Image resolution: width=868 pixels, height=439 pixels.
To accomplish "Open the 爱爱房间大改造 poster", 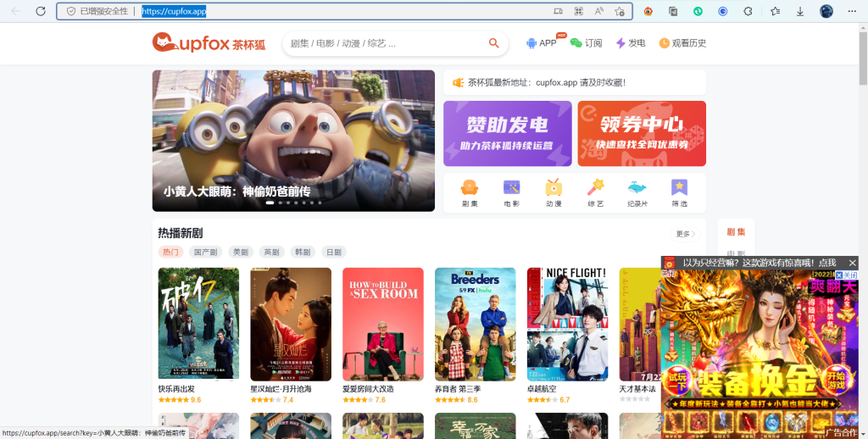I will point(383,325).
